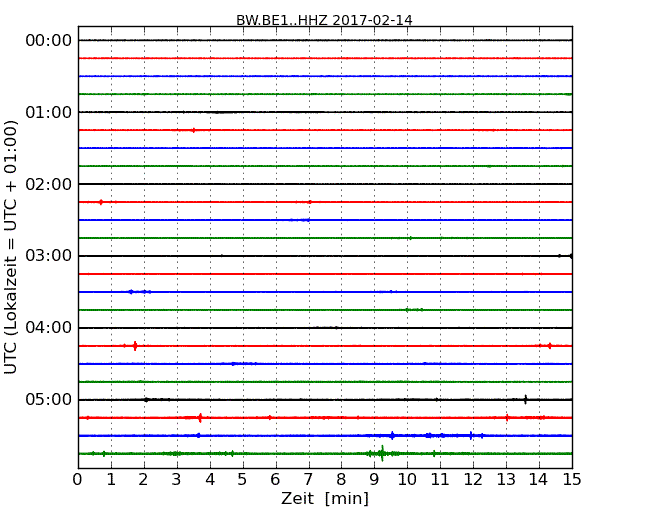
Task: Click the red spike below 04:00 near minute 14.3
Action: pos(550,346)
